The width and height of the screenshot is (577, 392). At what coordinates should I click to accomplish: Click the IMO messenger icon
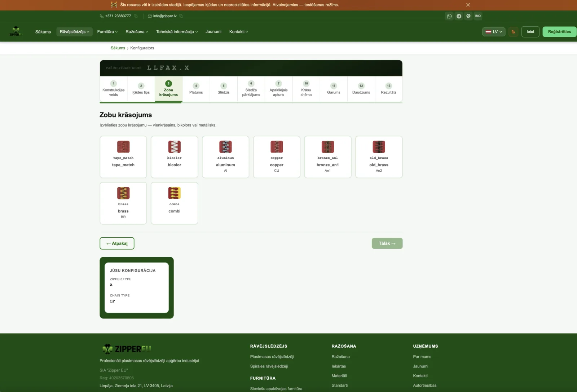click(x=478, y=16)
